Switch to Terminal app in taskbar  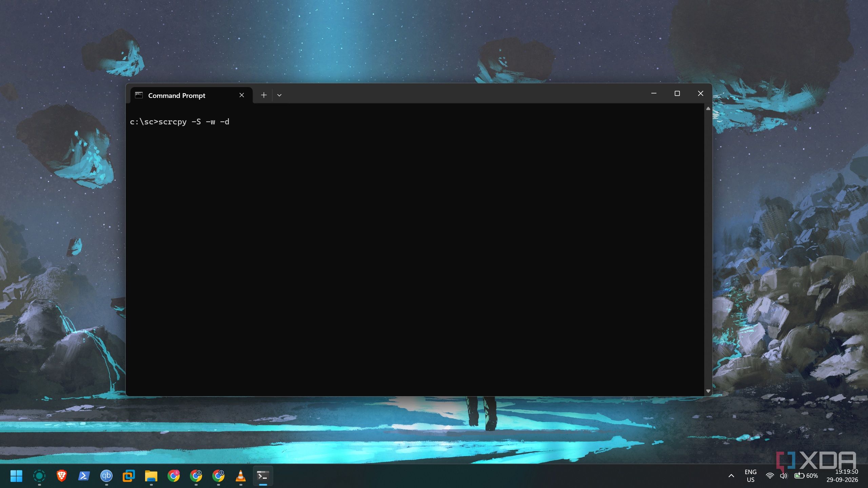pos(263,476)
